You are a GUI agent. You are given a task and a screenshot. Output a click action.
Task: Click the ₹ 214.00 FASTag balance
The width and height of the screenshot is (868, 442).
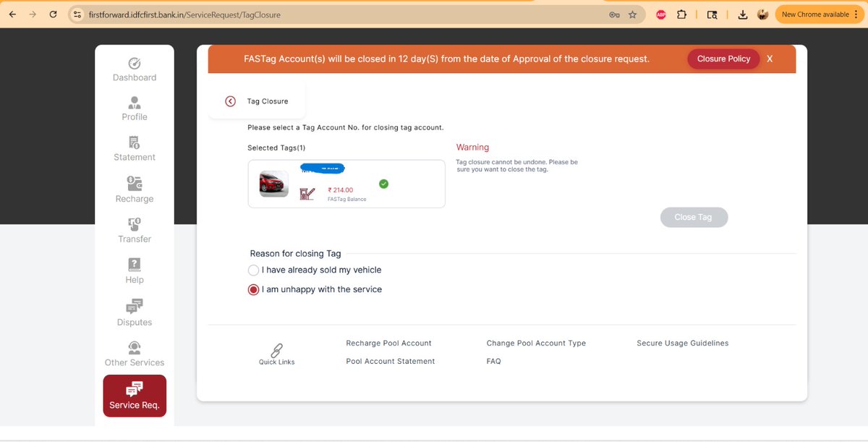[x=341, y=190]
